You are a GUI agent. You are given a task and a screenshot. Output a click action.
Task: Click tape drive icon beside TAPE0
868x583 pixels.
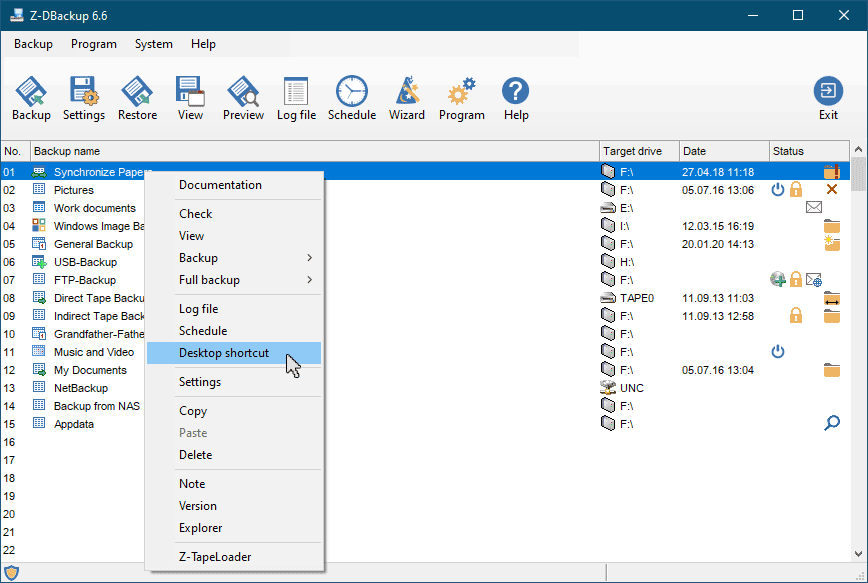pyautogui.click(x=608, y=298)
